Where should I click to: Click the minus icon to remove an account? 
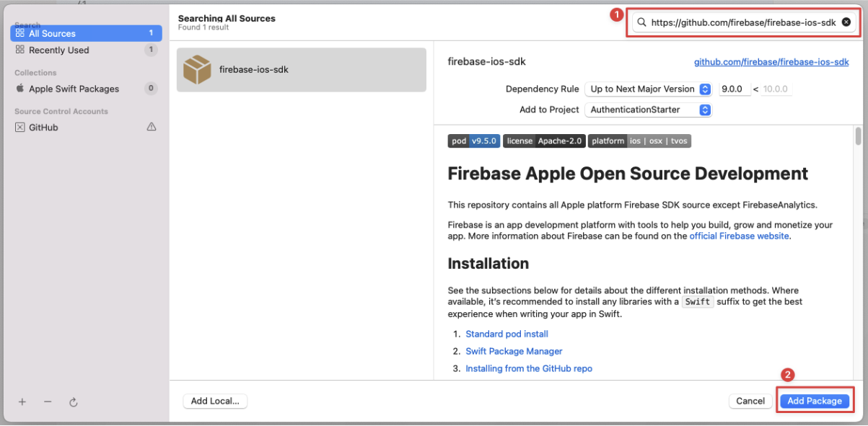coord(48,402)
